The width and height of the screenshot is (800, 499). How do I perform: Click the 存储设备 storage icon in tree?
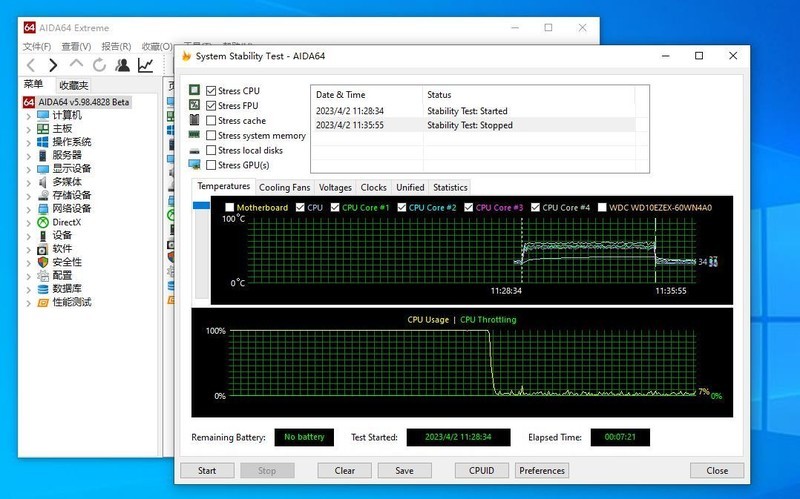(x=43, y=195)
